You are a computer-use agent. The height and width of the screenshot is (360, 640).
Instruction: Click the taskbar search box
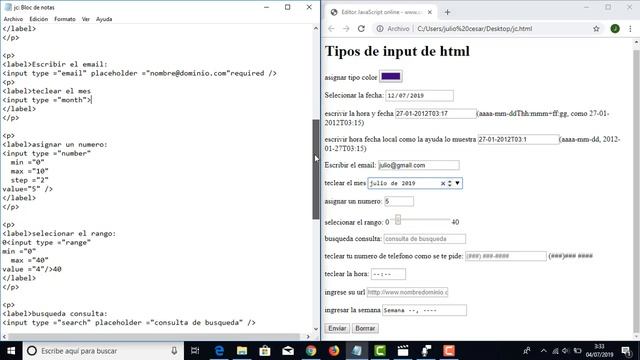click(104, 351)
